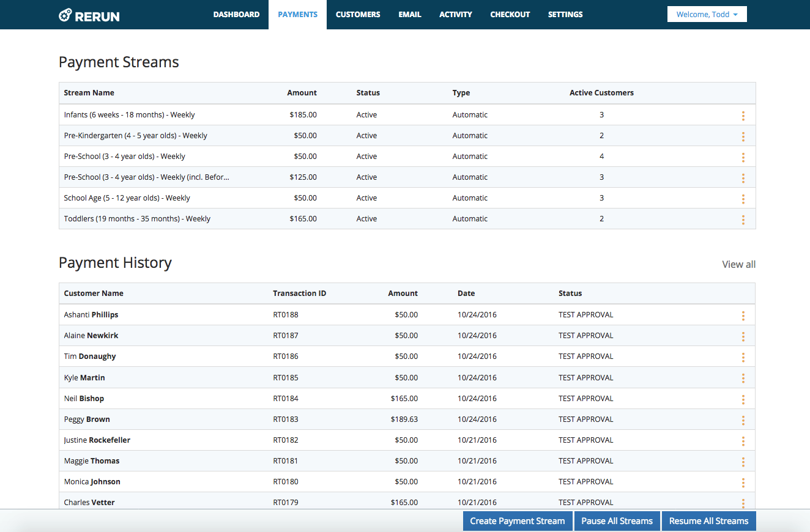Screen dimensions: 810x532
Task: Go to the Dashboard tab
Action: 236,15
